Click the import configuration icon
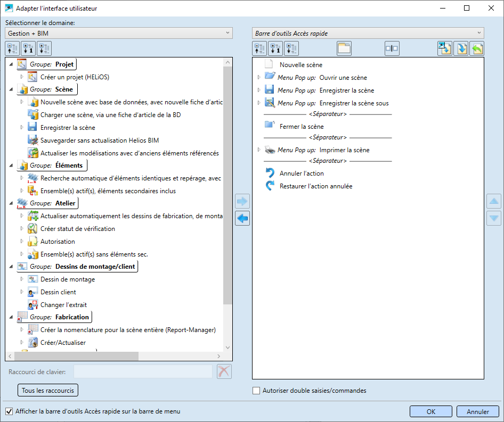Image resolution: width=504 pixels, height=422 pixels. point(445,48)
